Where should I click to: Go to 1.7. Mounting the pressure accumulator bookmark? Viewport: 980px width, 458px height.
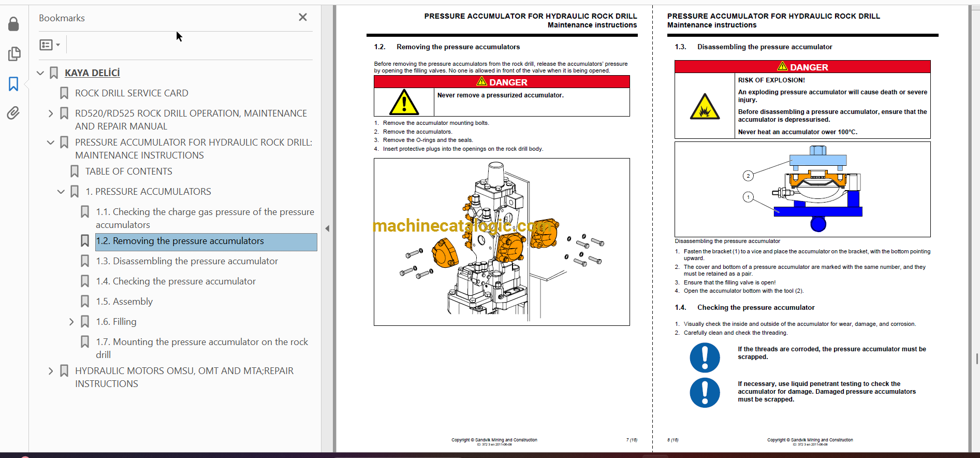[202, 348]
